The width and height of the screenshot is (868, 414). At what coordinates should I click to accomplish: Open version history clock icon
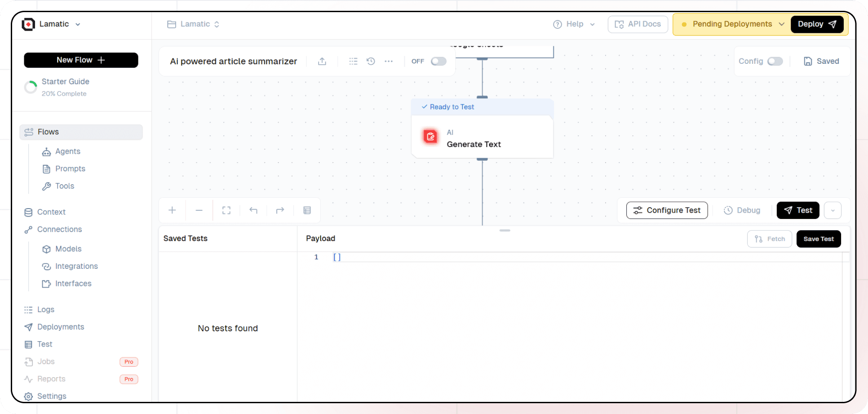(371, 62)
